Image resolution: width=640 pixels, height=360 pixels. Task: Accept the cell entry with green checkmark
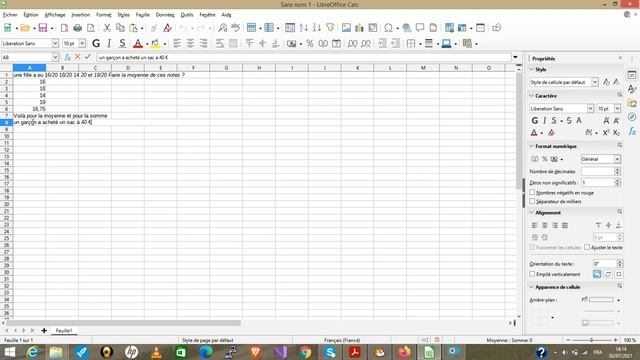click(87, 57)
